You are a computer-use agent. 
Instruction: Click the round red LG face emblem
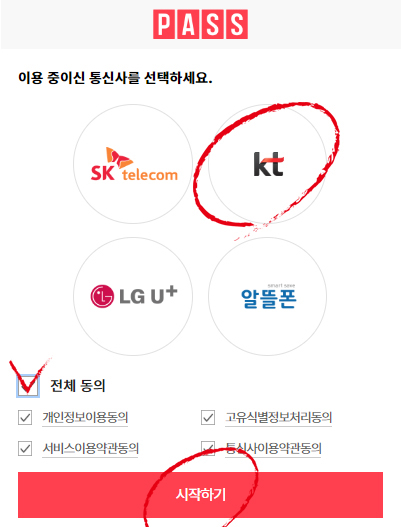[x=102, y=296]
